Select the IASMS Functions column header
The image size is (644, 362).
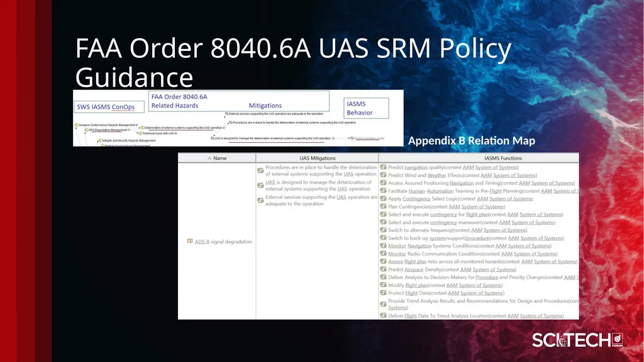click(479, 158)
